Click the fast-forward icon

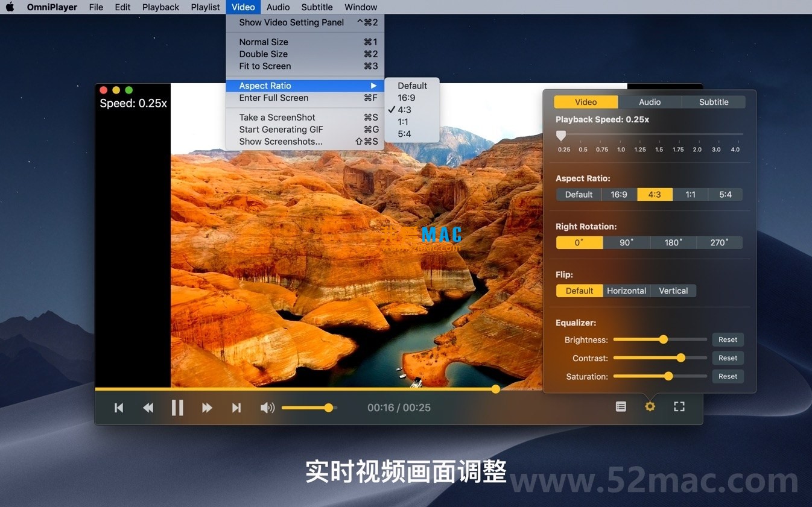pyautogui.click(x=207, y=408)
